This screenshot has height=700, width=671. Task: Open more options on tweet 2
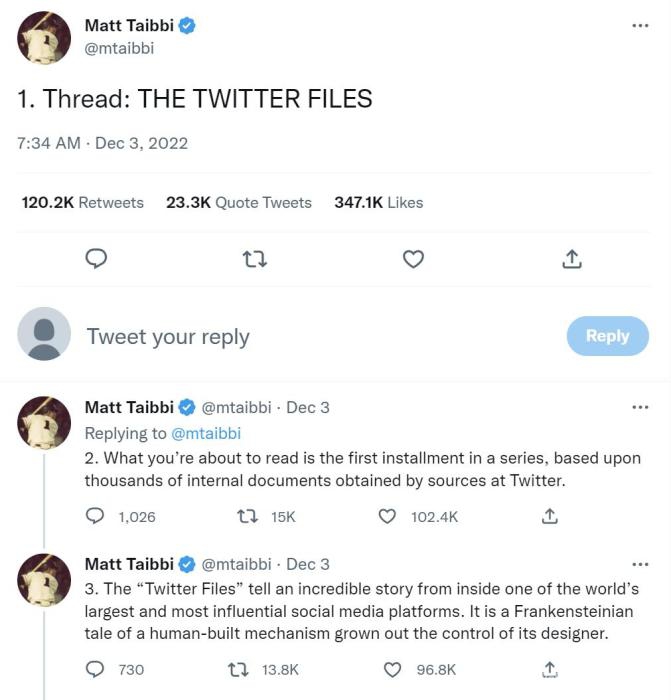click(640, 407)
